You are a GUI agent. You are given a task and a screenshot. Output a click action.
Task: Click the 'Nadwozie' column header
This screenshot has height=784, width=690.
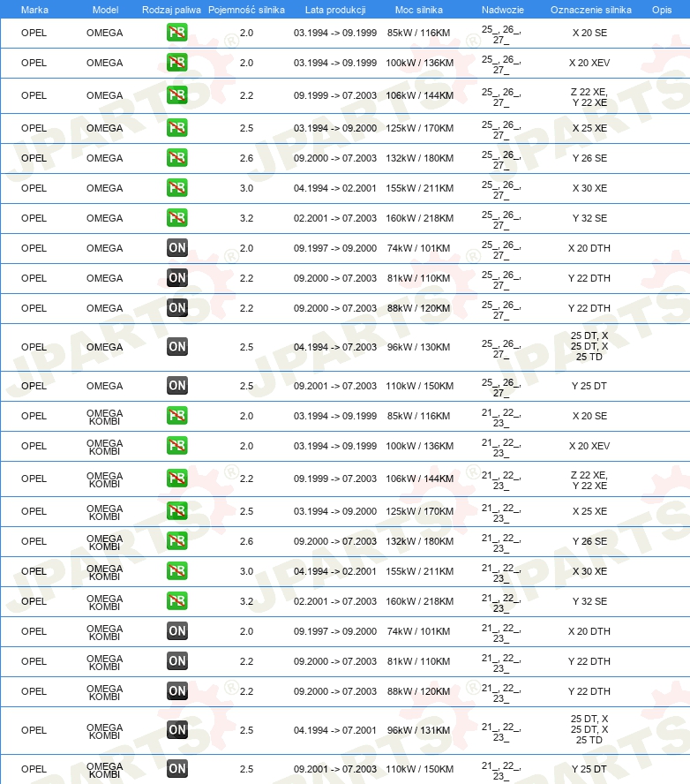[x=503, y=10]
